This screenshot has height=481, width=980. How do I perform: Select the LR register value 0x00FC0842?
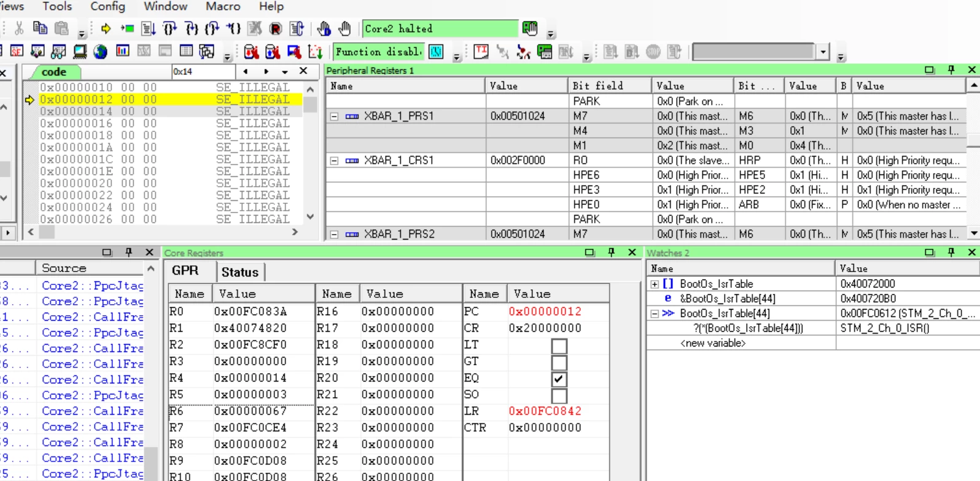[x=545, y=411]
